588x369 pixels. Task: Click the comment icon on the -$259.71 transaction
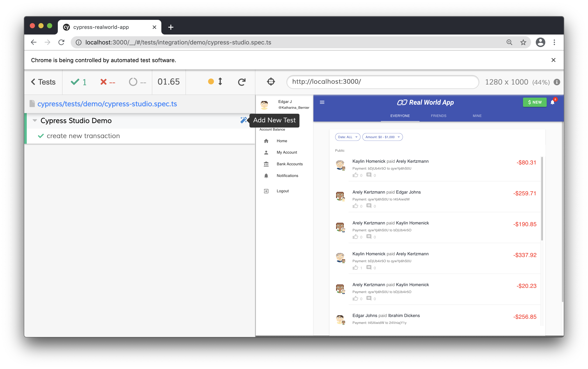(369, 206)
